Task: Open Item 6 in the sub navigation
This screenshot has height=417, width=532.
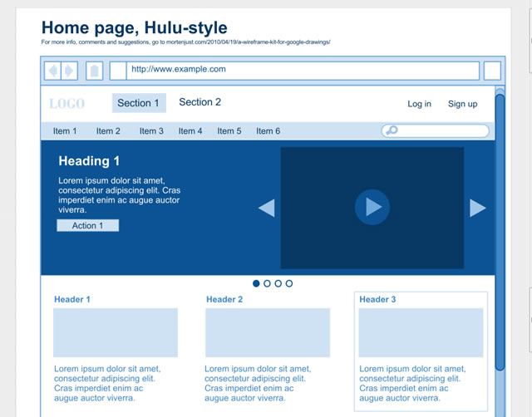Action: pos(268,131)
